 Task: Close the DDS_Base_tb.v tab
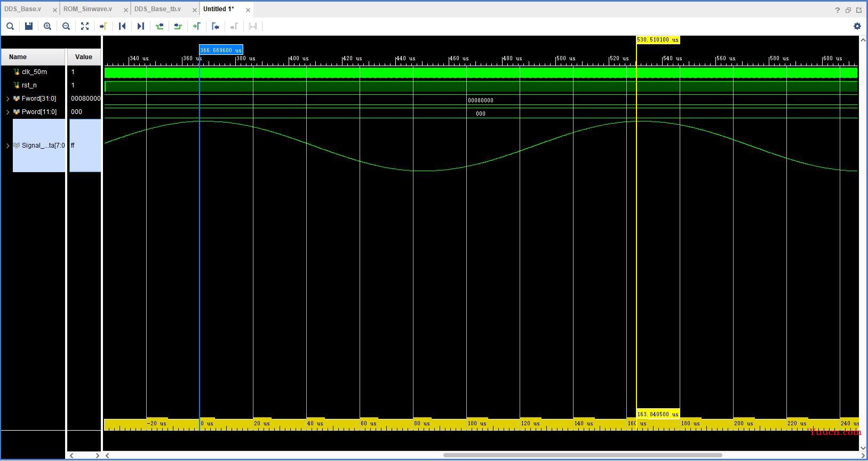click(x=194, y=10)
